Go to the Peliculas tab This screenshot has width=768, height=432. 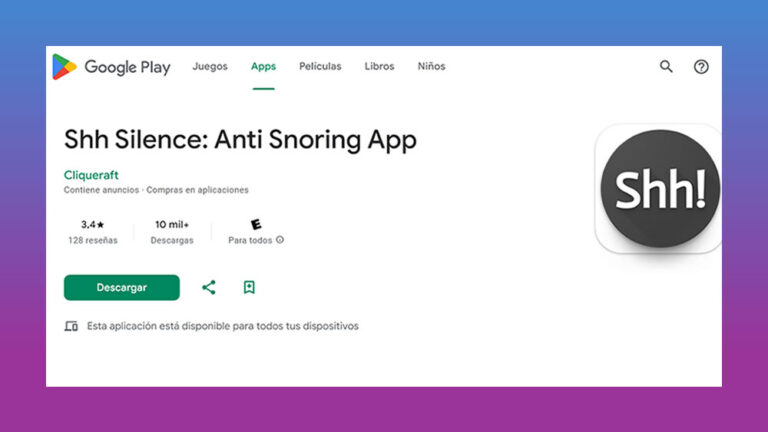pyautogui.click(x=320, y=66)
